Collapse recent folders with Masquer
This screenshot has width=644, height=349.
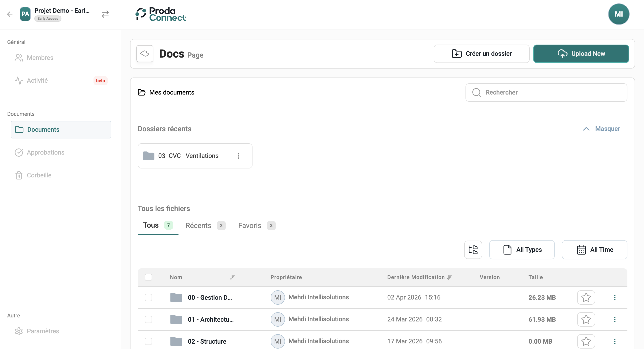coord(601,129)
